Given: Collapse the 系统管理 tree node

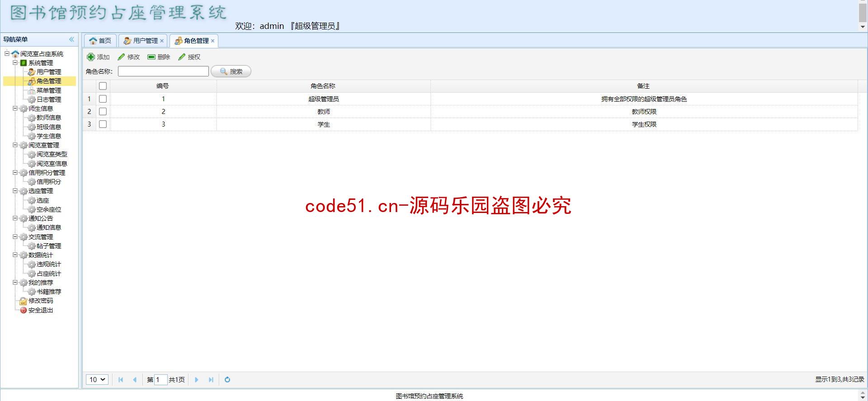Looking at the screenshot, I should (15, 63).
